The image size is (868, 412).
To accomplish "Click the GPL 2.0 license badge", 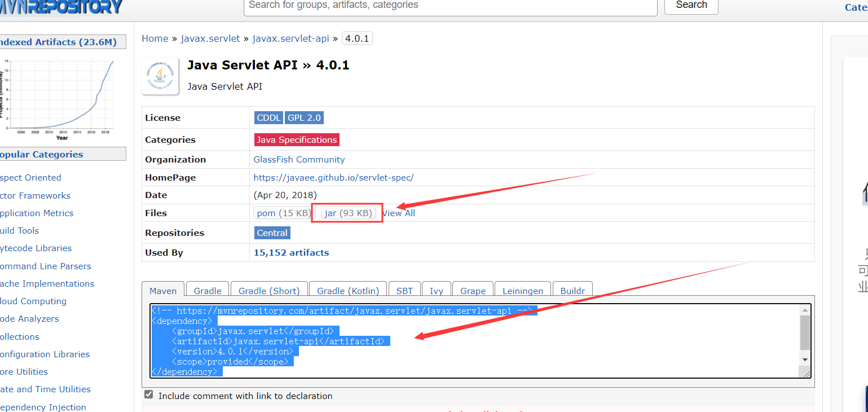I will 304,117.
